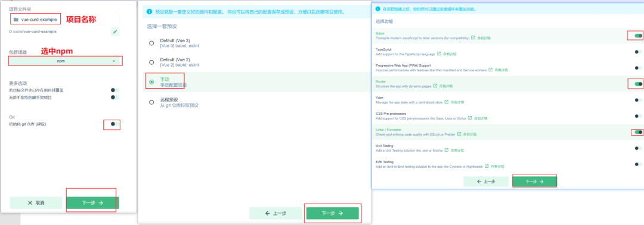The height and width of the screenshot is (225, 644).
Task: Open 查看详情 link for E2E Testing
Action: pyautogui.click(x=497, y=167)
